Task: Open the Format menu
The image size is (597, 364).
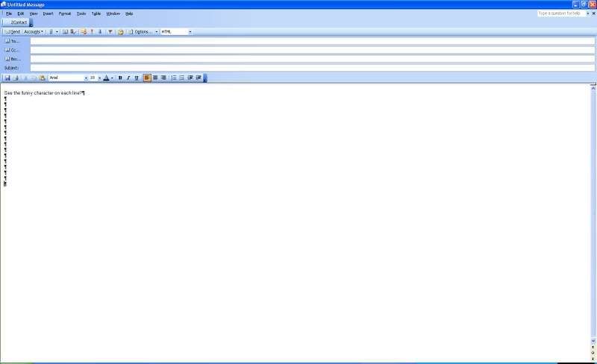Action: [65, 13]
